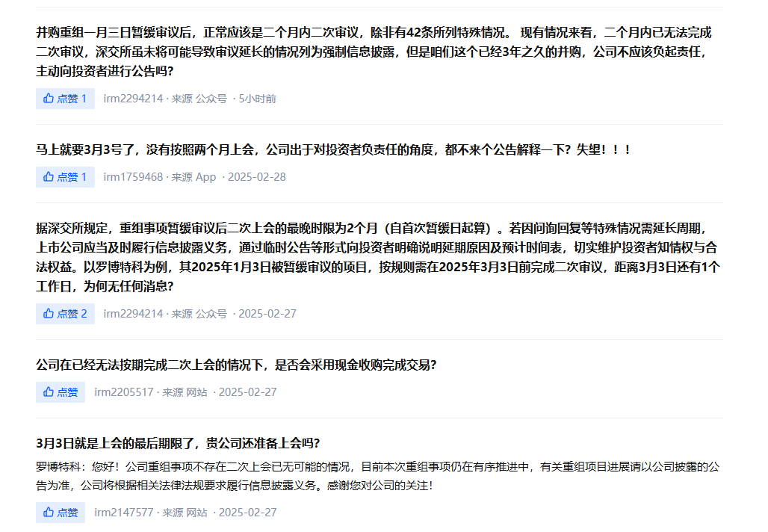768x532 pixels.
Task: Click the 点赞 2 button
Action: click(x=64, y=314)
